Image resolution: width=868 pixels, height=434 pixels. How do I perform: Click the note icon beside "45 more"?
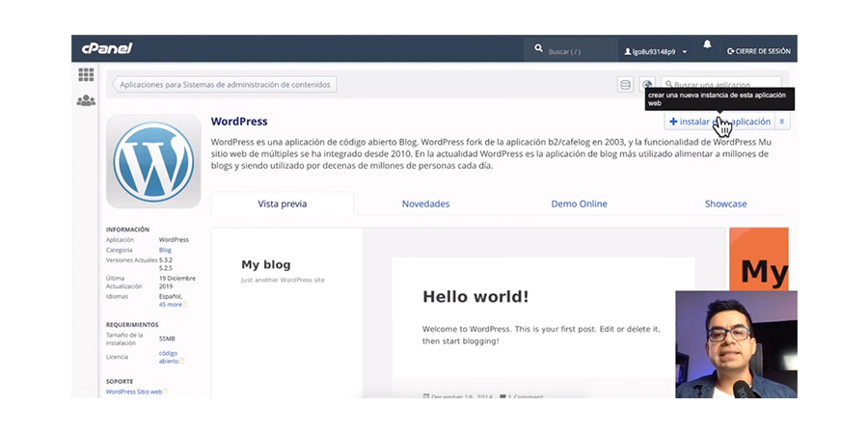pos(185,305)
